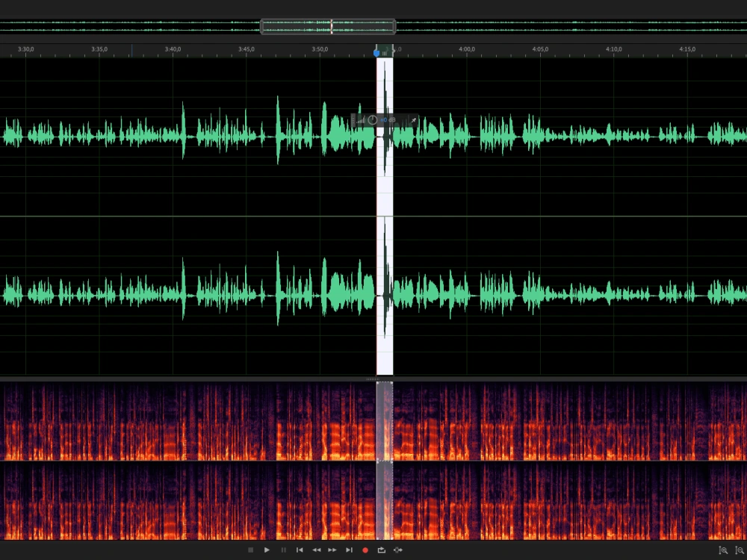Screen dimensions: 747x560
Task: Click the selection end bracket on ruler
Action: (393, 51)
